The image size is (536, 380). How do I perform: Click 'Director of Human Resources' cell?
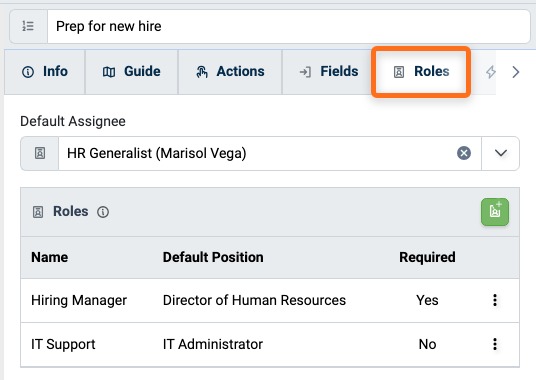pyautogui.click(x=254, y=300)
